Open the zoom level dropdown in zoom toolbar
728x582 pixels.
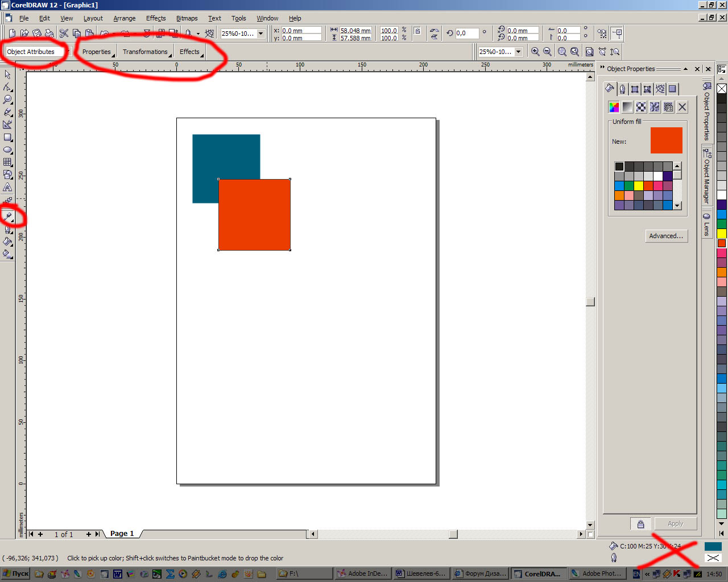pyautogui.click(x=518, y=52)
